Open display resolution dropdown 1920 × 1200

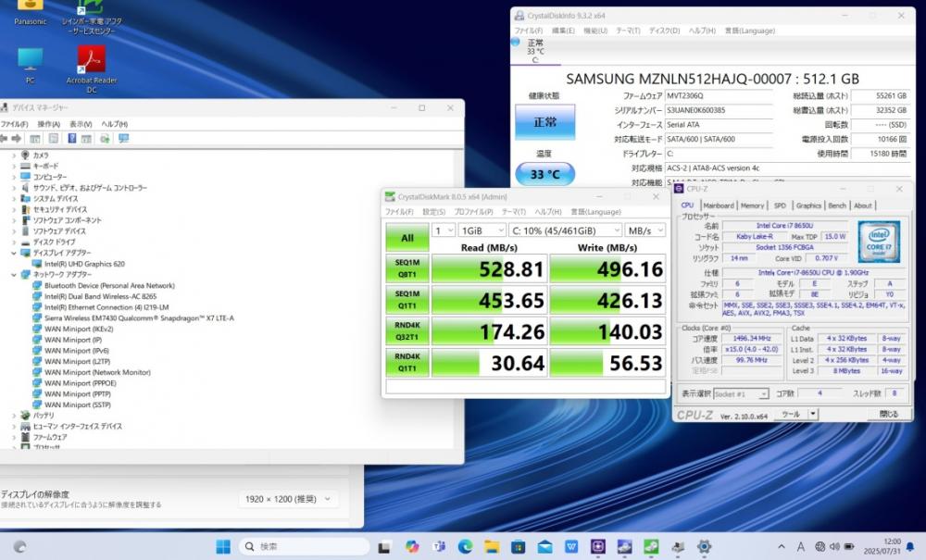coord(289,499)
